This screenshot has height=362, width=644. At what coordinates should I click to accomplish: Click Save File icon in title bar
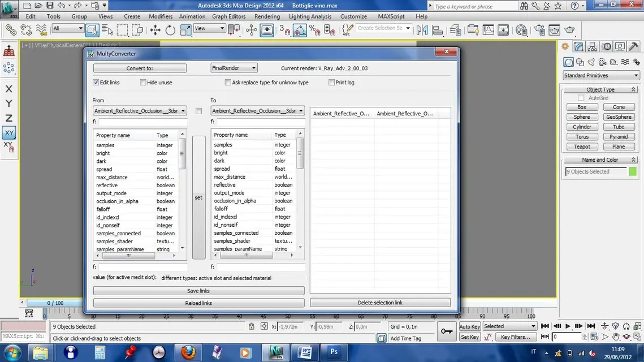pos(50,5)
